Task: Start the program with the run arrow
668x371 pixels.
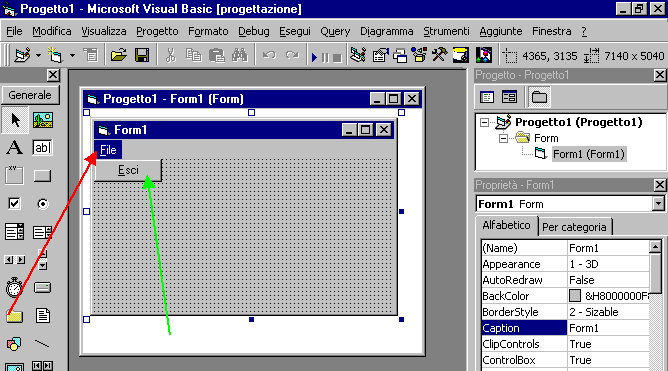Action: (x=314, y=57)
